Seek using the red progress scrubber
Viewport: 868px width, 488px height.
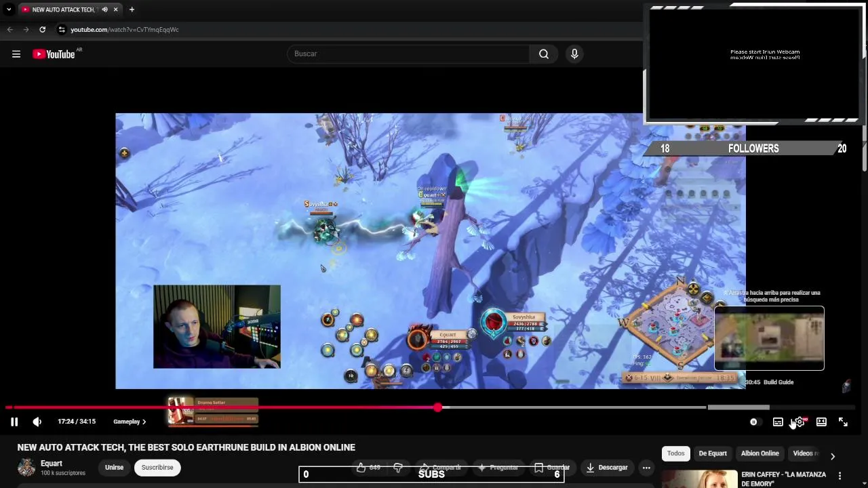point(438,407)
